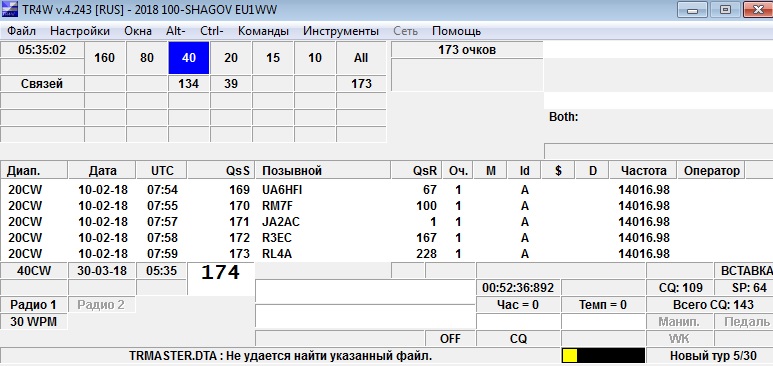Click the Связей row label
773x366 pixels.
[42, 84]
